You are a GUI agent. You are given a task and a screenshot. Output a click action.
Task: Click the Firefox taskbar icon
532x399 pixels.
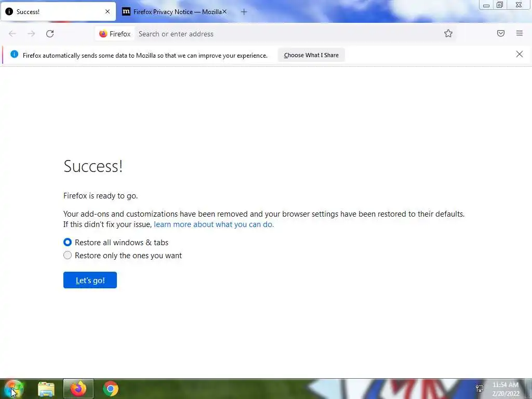[78, 389]
